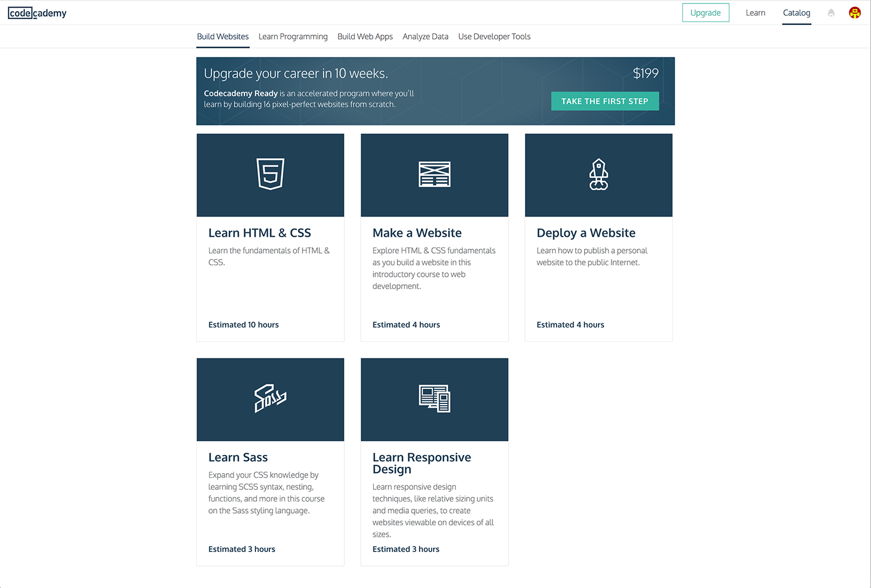Open the Learn HTML & CSS course title

coord(260,233)
